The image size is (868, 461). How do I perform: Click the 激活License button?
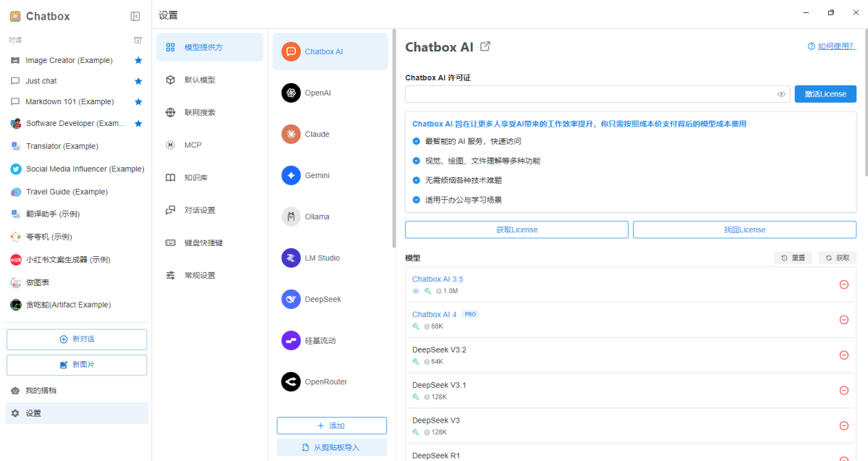[x=825, y=93]
